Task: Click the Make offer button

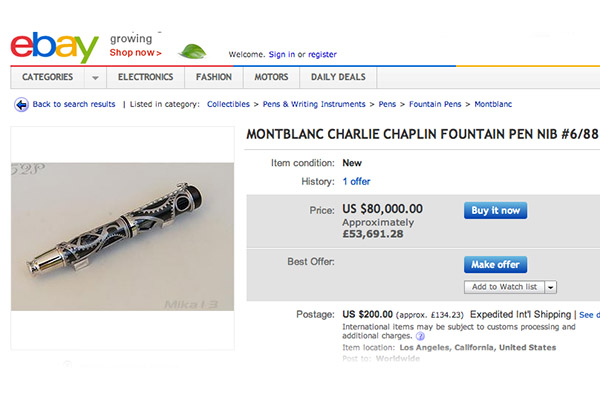Action: (495, 265)
